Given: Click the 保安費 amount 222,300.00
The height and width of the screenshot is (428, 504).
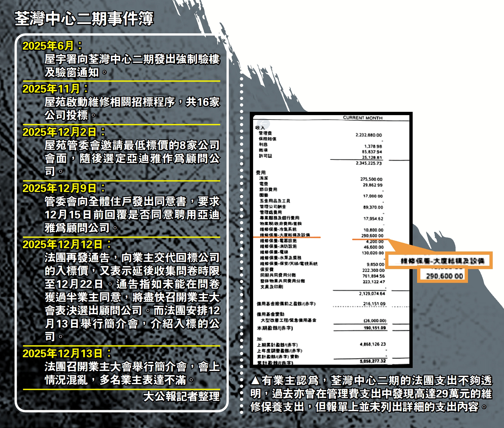Looking at the screenshot, I should [x=373, y=270].
